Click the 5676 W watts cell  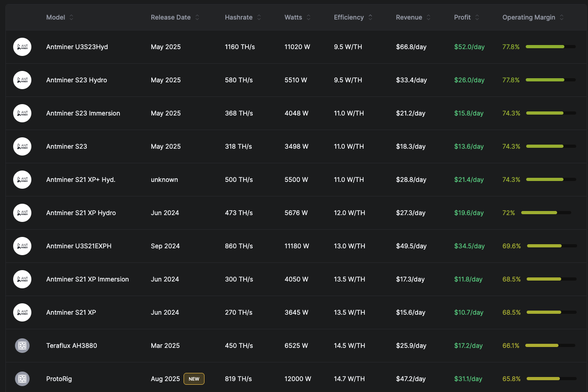click(296, 213)
